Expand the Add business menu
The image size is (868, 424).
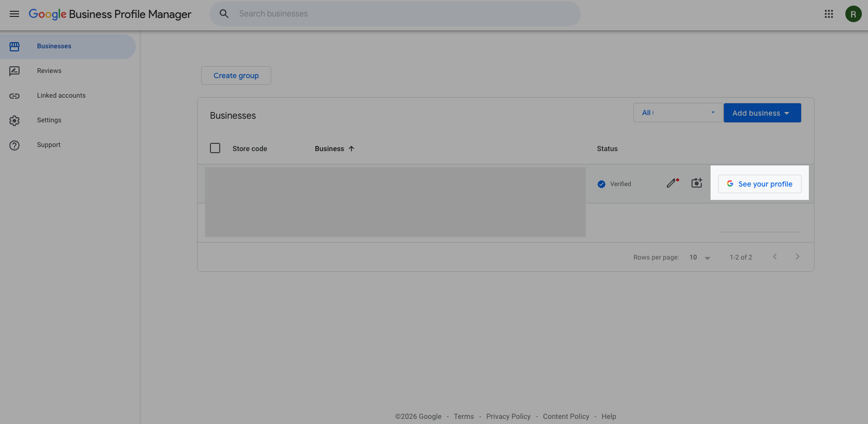[x=762, y=113]
